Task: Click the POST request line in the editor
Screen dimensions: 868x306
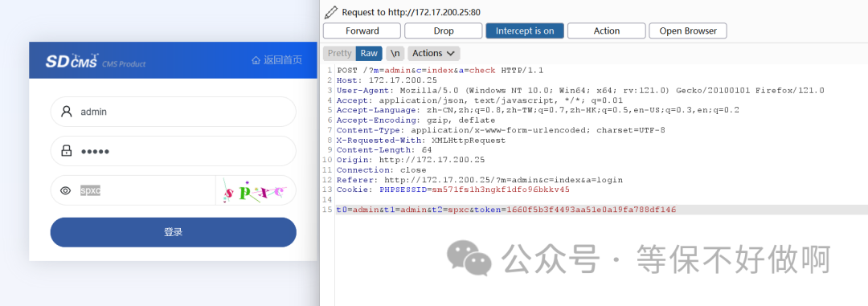Action: [x=440, y=70]
